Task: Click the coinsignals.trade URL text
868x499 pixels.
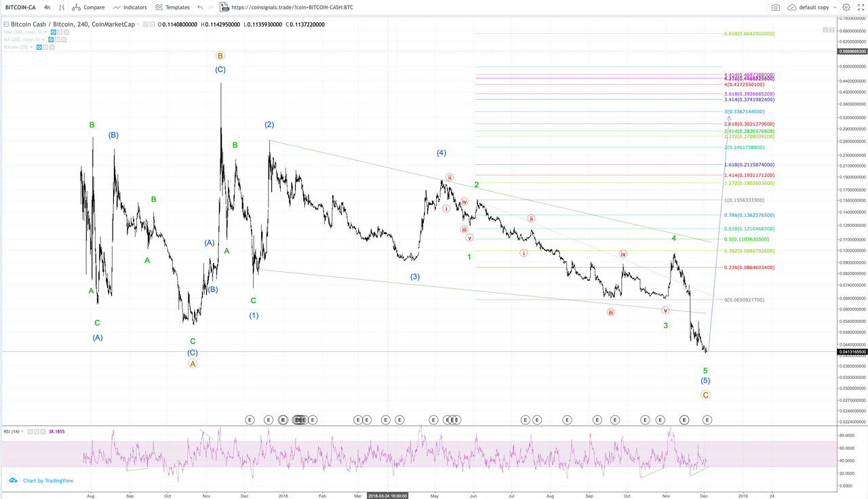Action: click(x=292, y=7)
